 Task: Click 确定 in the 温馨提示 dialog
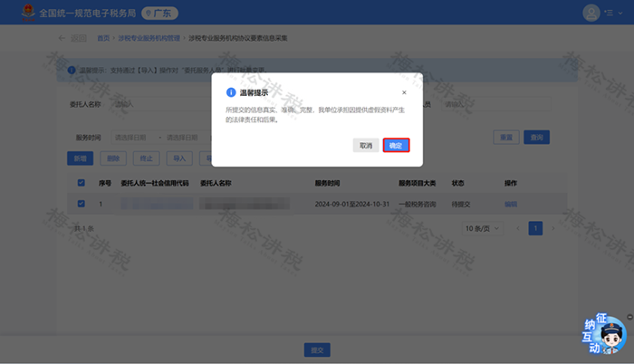(396, 145)
